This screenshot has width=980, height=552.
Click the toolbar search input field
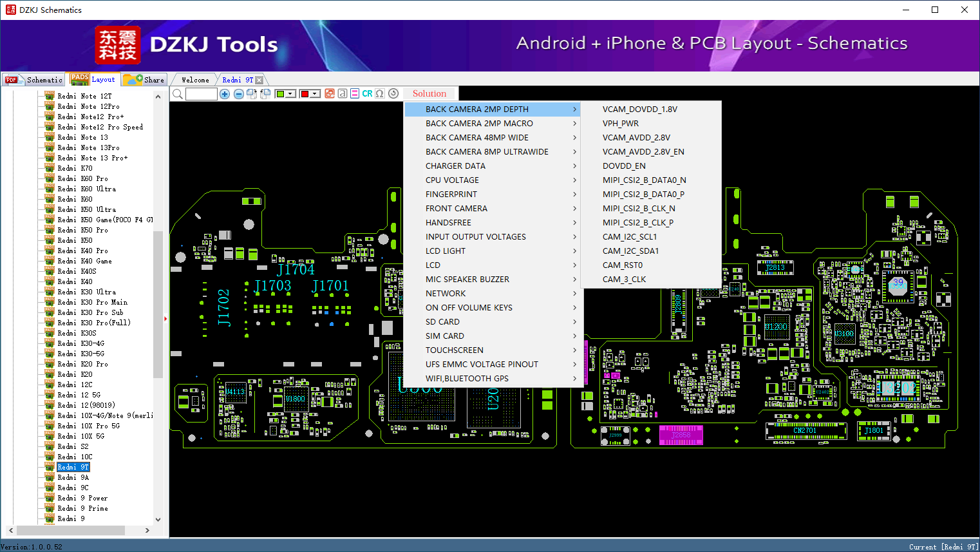point(202,94)
